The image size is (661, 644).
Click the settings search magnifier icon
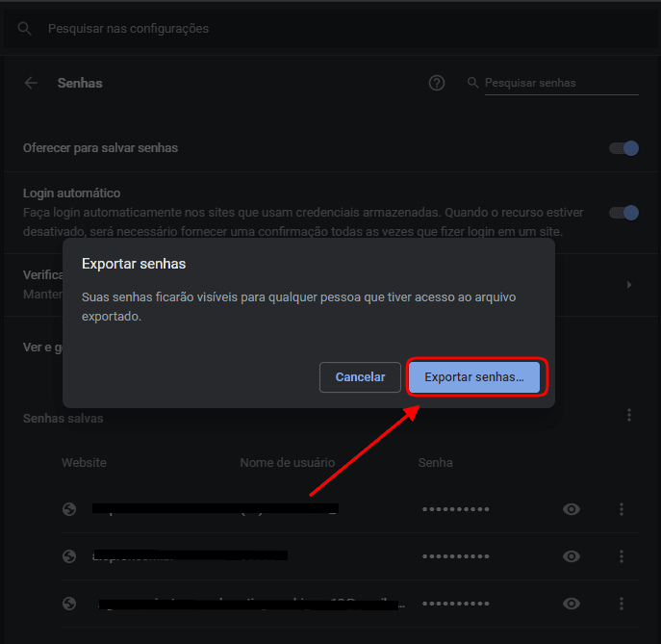coord(24,29)
